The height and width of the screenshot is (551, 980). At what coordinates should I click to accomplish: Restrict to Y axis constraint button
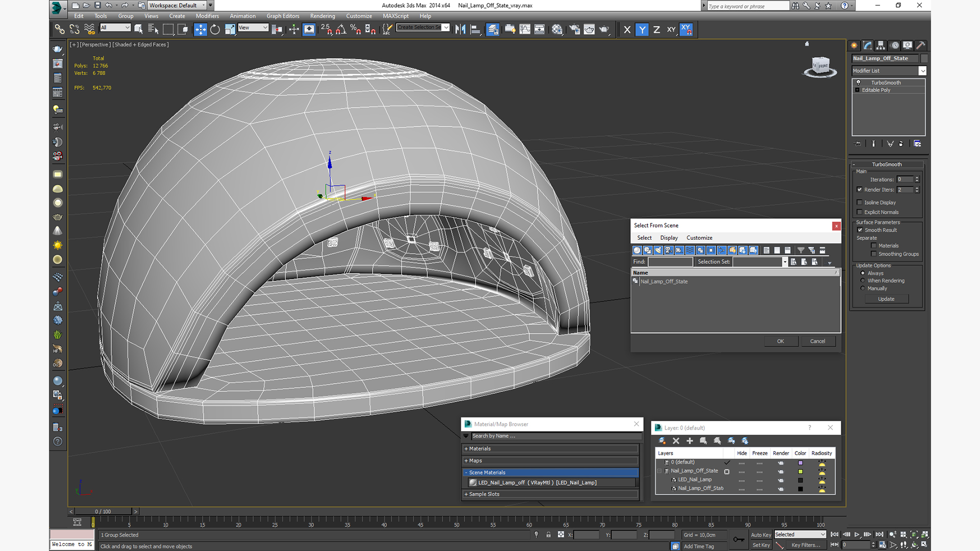642,30
